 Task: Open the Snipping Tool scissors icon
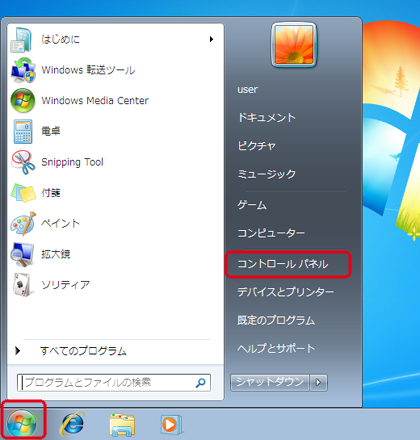[23, 162]
